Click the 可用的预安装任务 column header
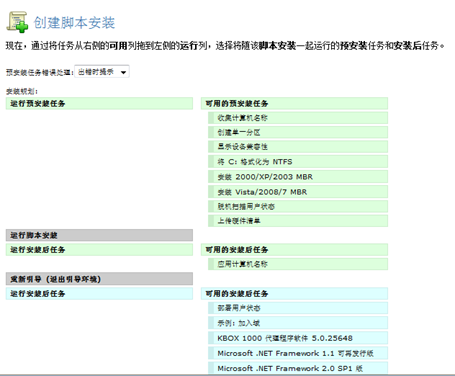The height and width of the screenshot is (376, 455). pyautogui.click(x=294, y=103)
